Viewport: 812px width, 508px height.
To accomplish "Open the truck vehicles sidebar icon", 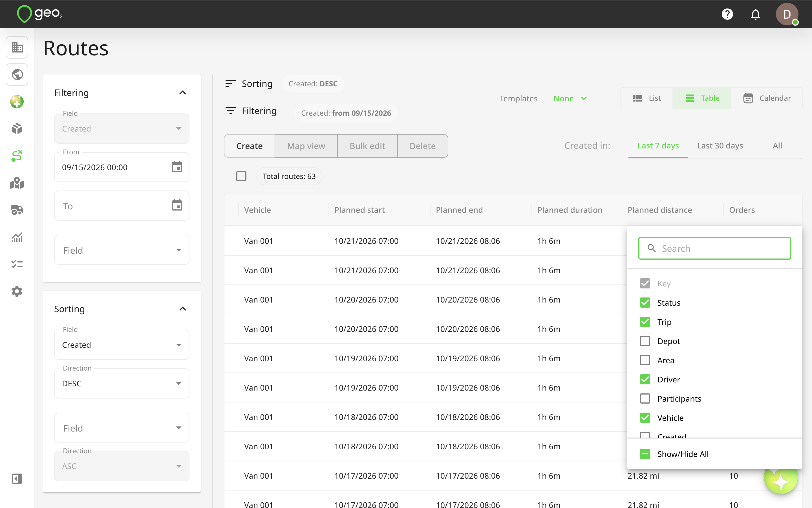I will 17,210.
